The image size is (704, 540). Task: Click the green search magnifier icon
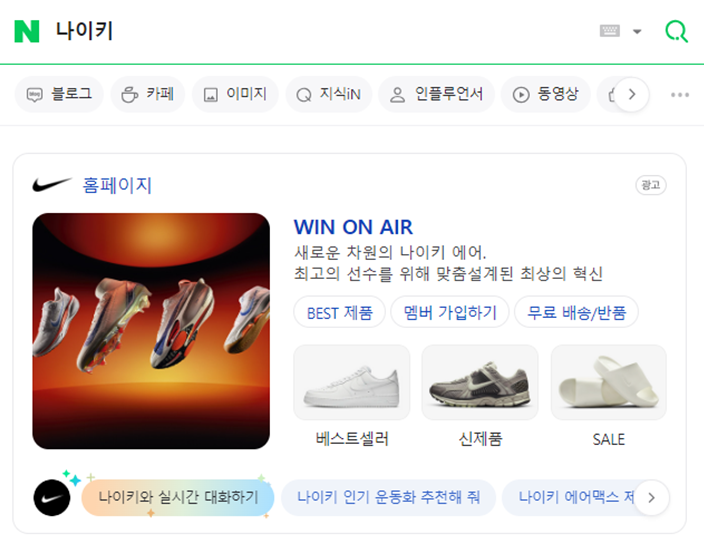click(676, 31)
